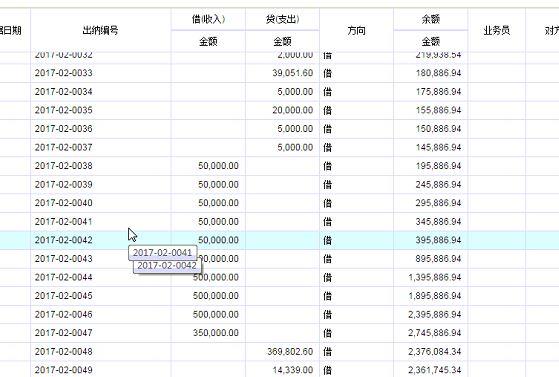Click the balance 155,886.94
Viewport: 559px width, 377px height.
[x=439, y=110]
